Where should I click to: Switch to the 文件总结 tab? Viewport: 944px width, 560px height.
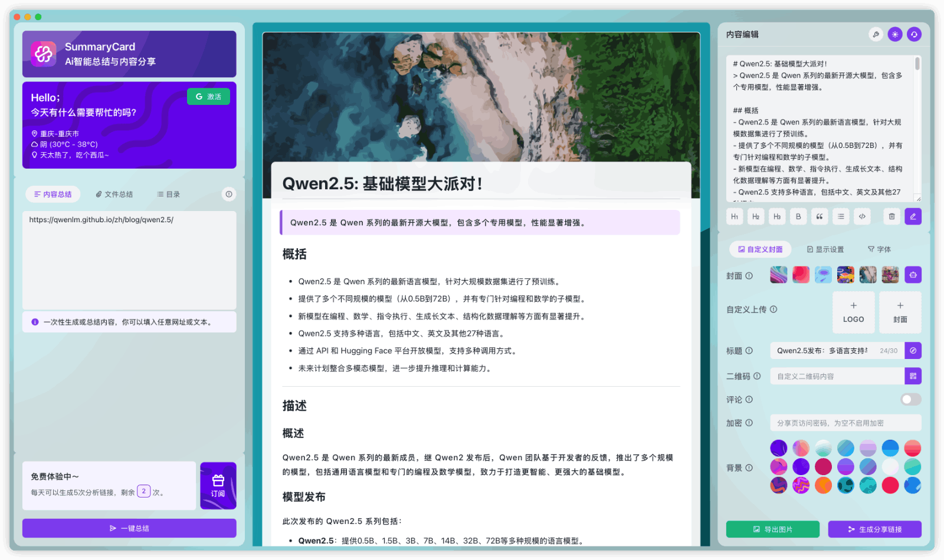[x=116, y=194]
